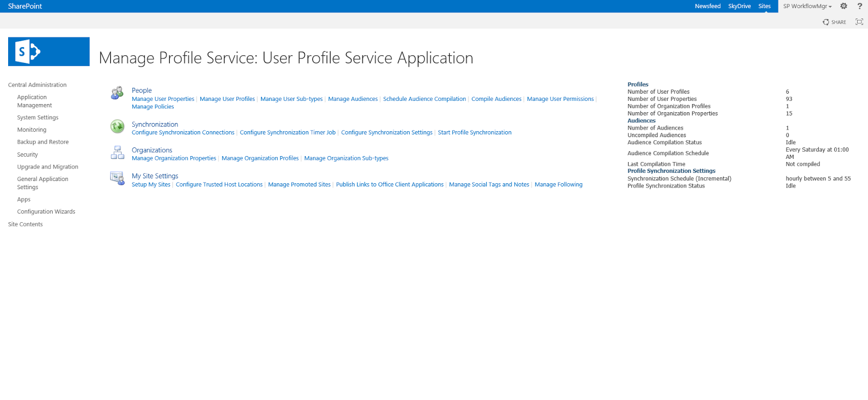Click Uncompiled Audiences label
868x400 pixels.
657,136
